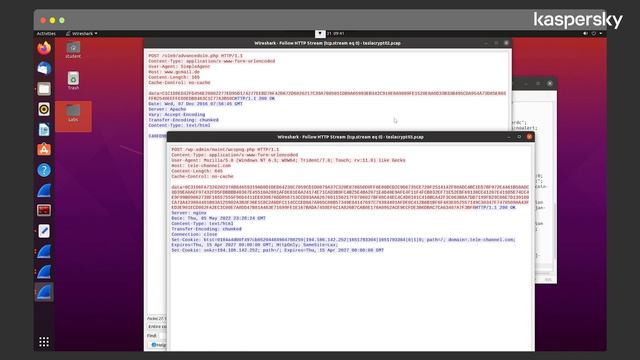Maximize the teslacrypt03.pcap stream window
Viewport: 640px width, 360px height.
(x=519, y=137)
